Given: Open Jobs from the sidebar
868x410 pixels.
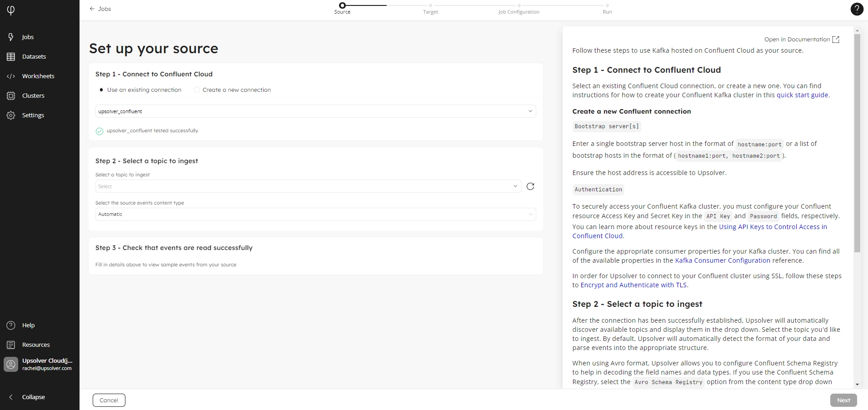Looking at the screenshot, I should (x=27, y=37).
